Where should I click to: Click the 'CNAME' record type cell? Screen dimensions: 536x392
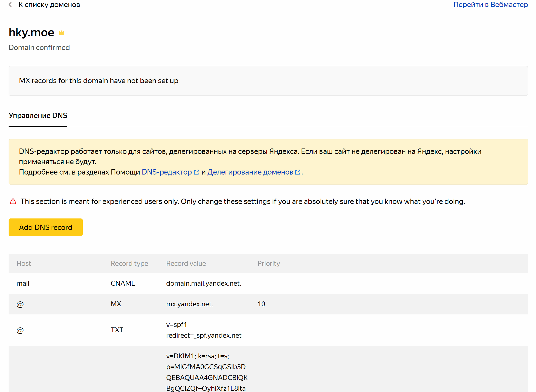pyautogui.click(x=123, y=283)
